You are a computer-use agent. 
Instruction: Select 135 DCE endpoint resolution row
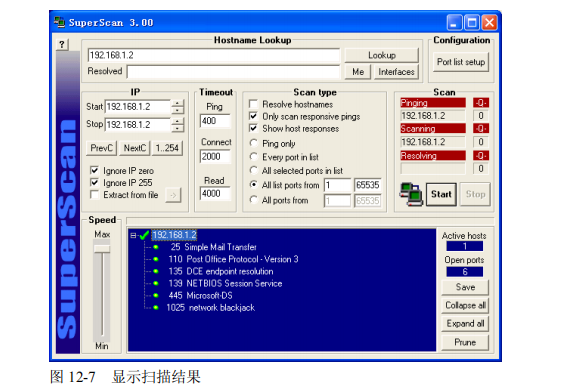pyautogui.click(x=221, y=271)
